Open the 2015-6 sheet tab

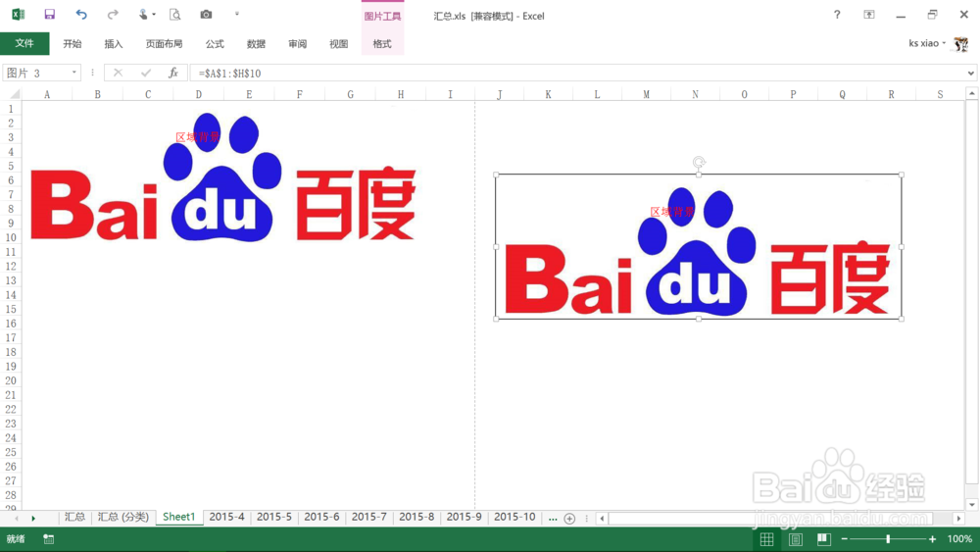pos(321,517)
